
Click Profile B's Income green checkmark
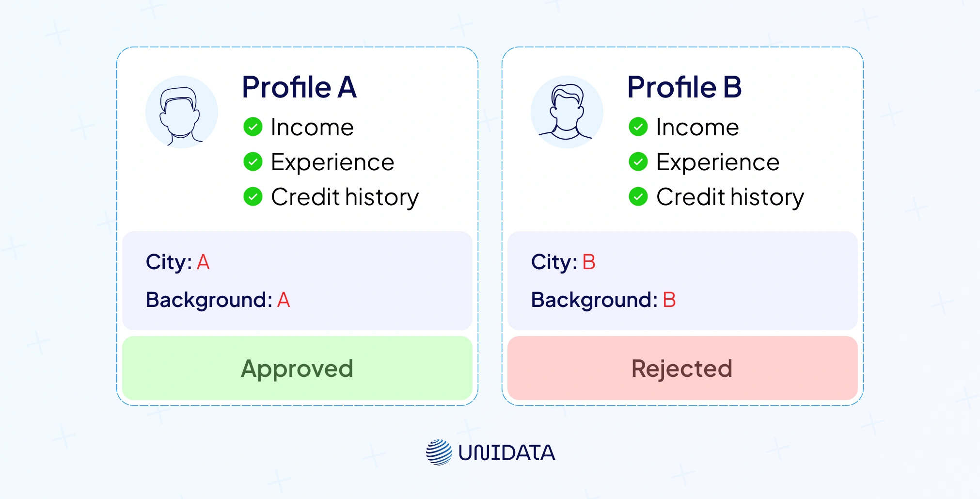(x=638, y=127)
